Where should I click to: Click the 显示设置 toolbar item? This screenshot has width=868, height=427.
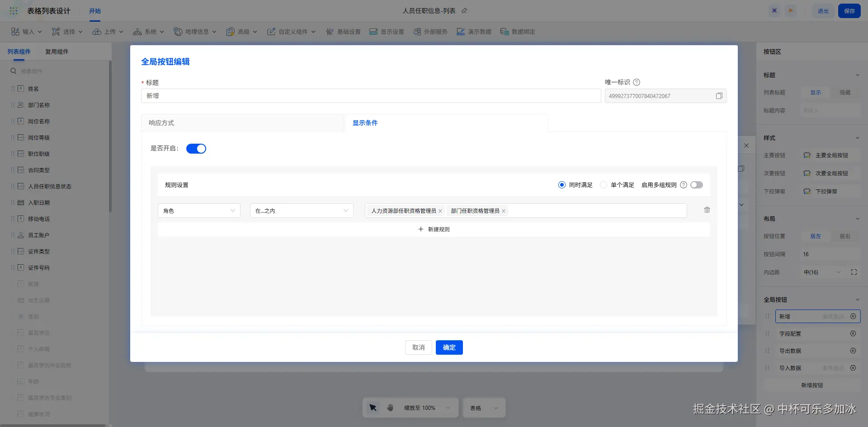(387, 32)
